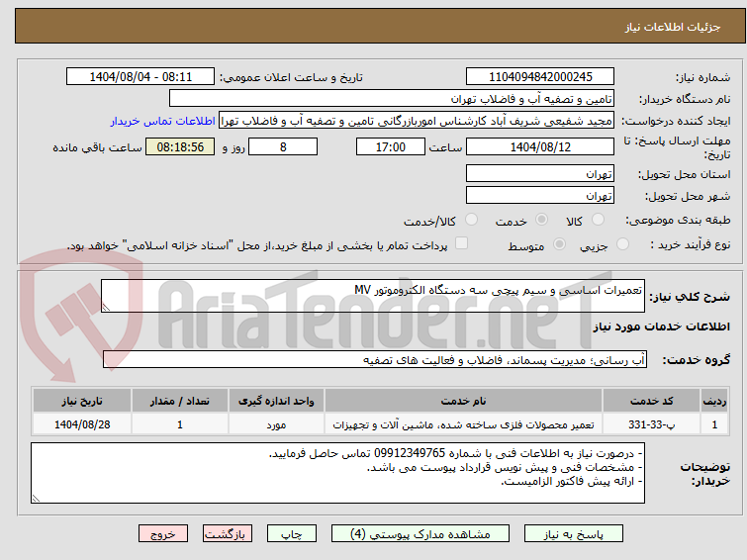This screenshot has width=747, height=560.
Task: Click the delivery city field تهران
Action: coord(540,195)
